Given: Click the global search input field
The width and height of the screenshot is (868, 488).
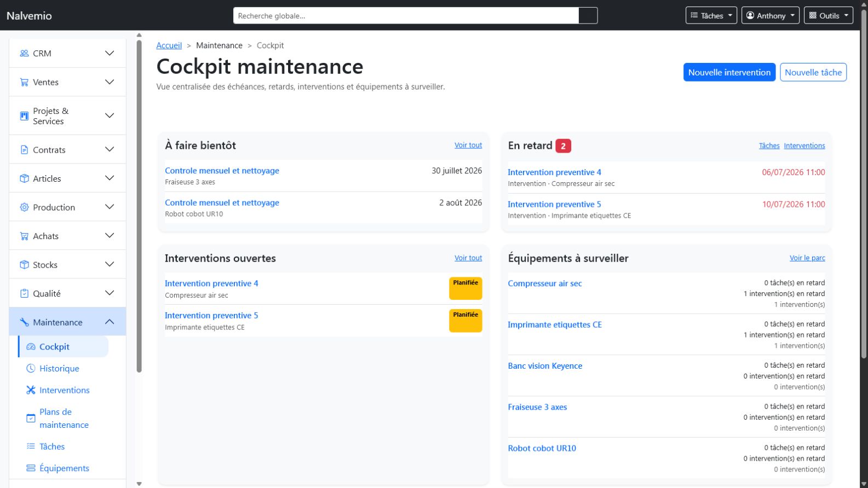Looking at the screenshot, I should tap(406, 16).
